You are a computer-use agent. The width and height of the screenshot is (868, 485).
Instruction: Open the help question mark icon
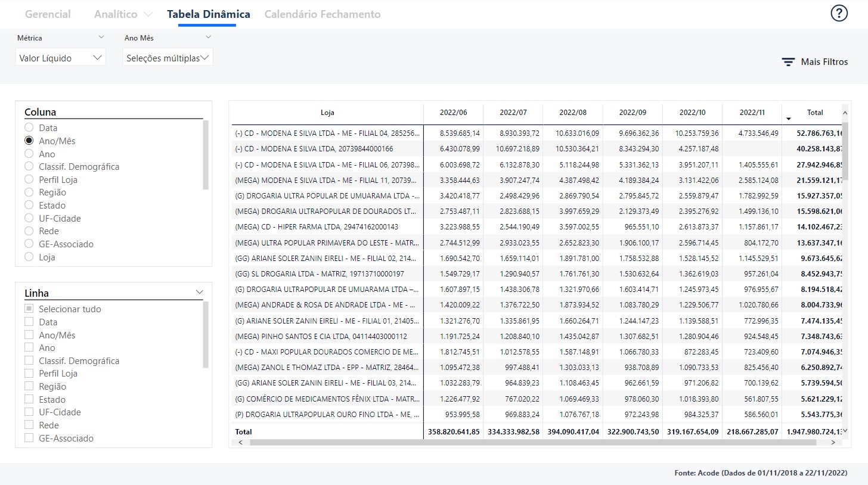(839, 14)
